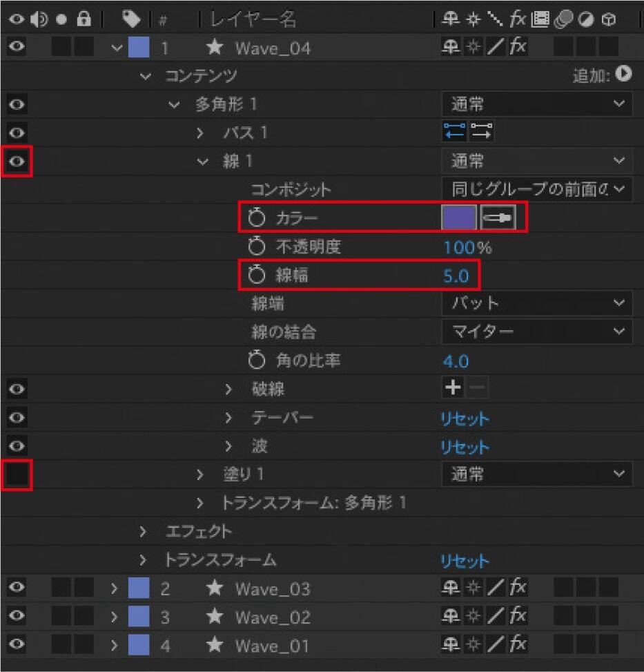Toggle visibility eye of 破線
This screenshot has height=672, width=644.
17,389
